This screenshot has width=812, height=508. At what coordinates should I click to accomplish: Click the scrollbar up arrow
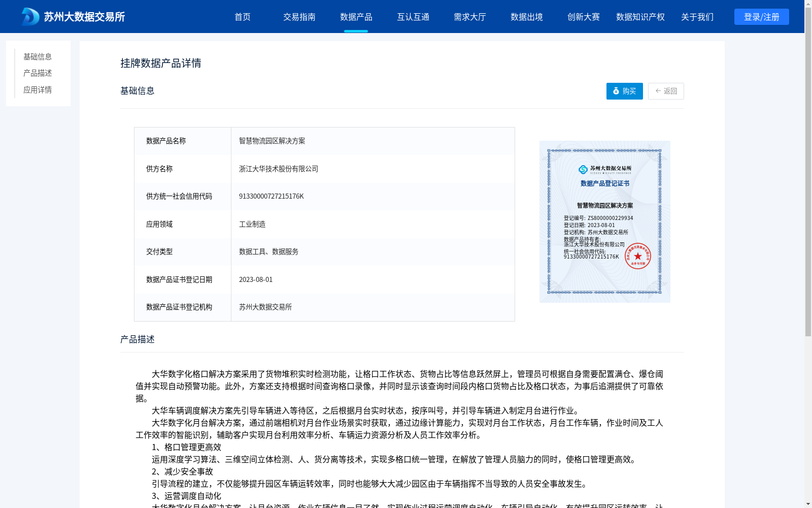[808, 4]
